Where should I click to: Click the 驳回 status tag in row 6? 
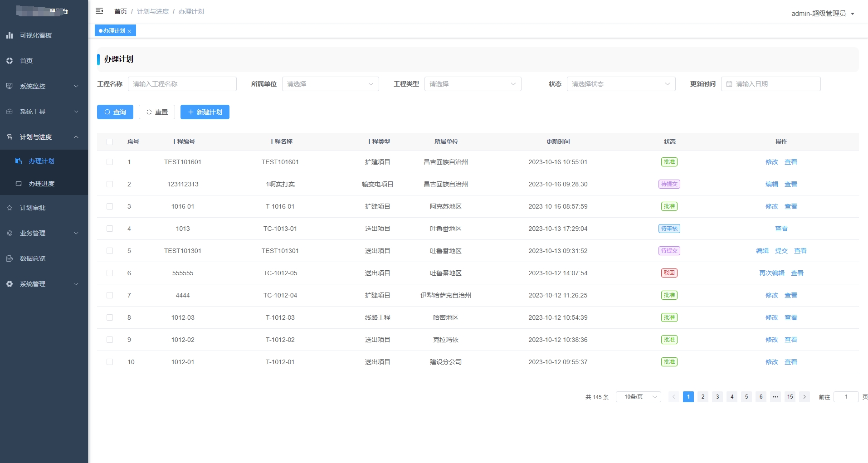coord(669,273)
